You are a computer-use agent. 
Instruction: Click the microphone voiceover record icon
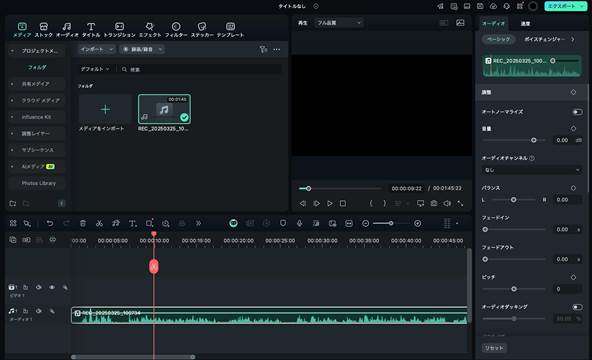[x=299, y=223]
